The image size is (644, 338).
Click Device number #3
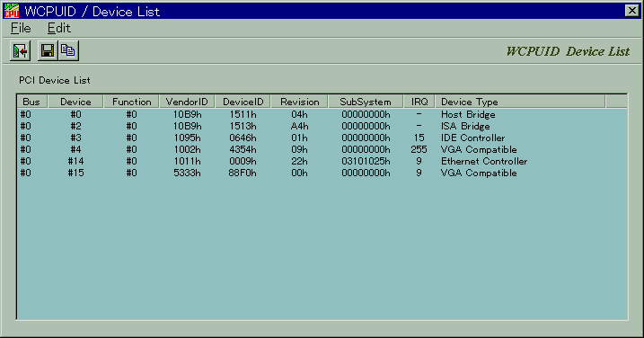(75, 138)
